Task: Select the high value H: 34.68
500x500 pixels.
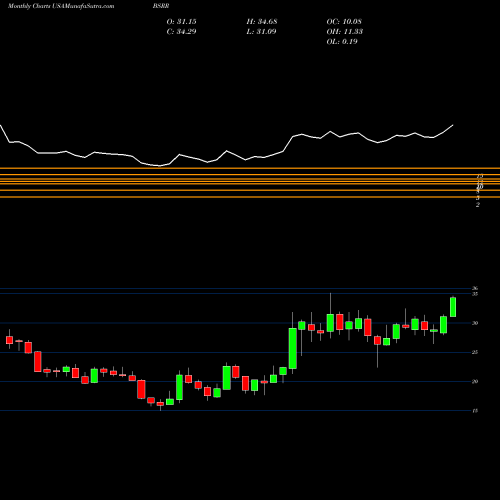Action: (x=262, y=22)
